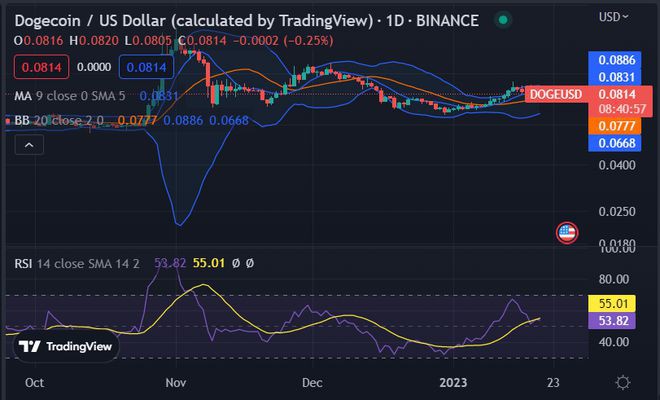Click the green market status dot

pyautogui.click(x=503, y=19)
